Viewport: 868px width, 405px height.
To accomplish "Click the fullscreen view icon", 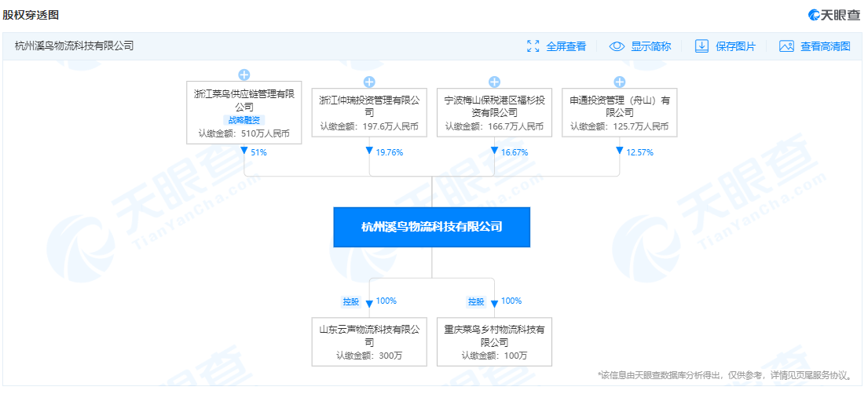I will point(533,46).
